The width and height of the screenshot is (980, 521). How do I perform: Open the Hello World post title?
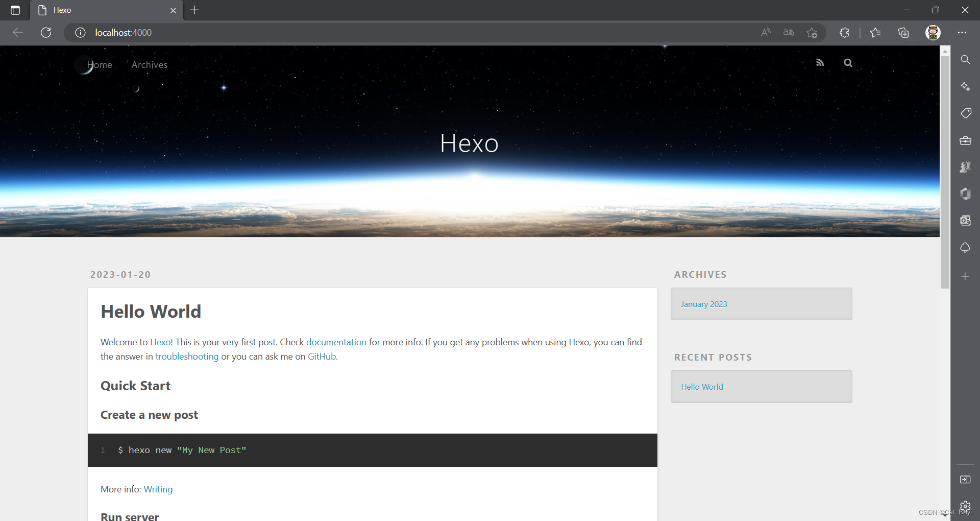[x=151, y=312]
